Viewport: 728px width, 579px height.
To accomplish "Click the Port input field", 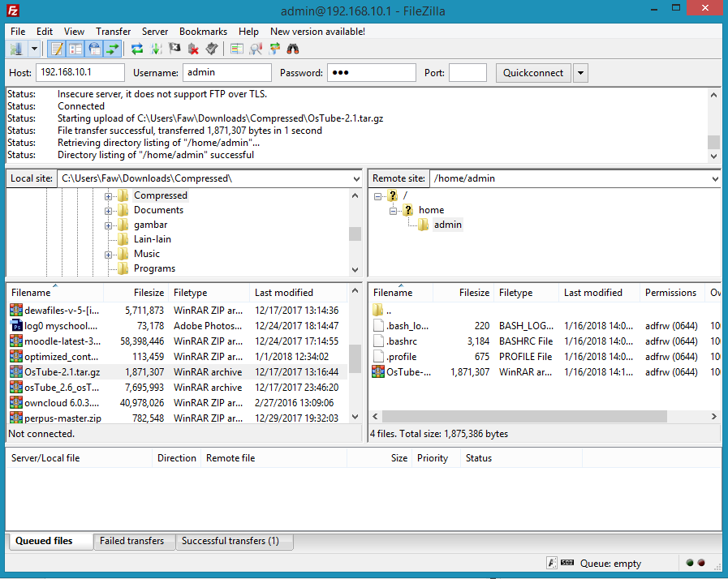I will tap(467, 73).
